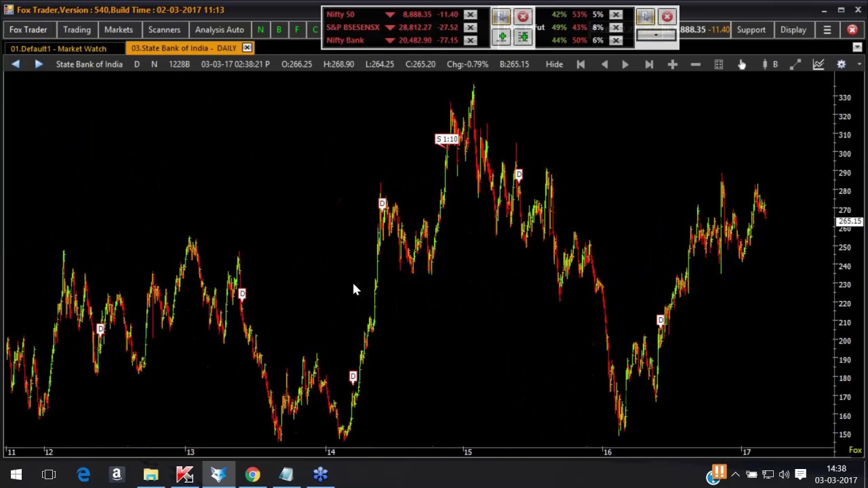The height and width of the screenshot is (488, 868).
Task: Click red exit icon beside hamburger menu
Action: [852, 30]
